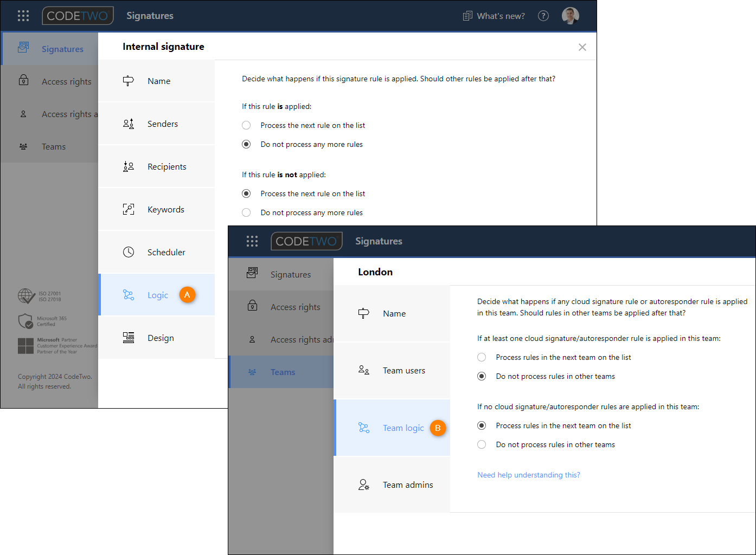Screen dimensions: 756x555
Task: Click the Keywords icon in Internal signature
Action: point(129,209)
